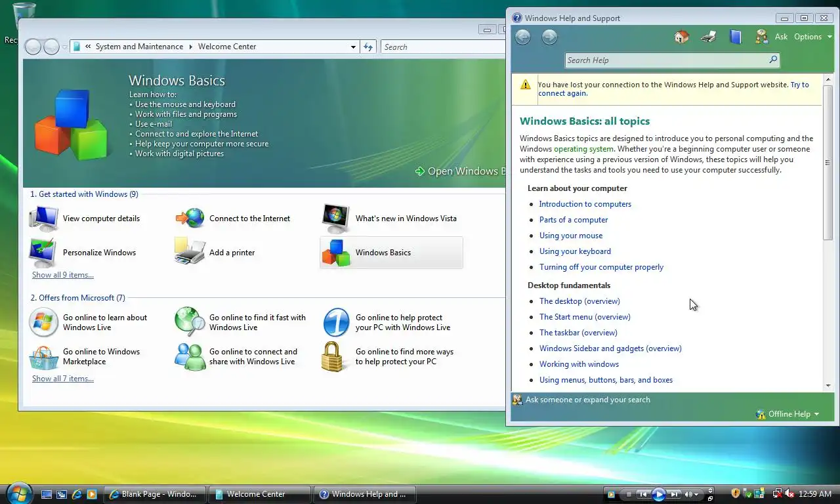The image size is (840, 504).
Task: Launch Windows Media Player from Quick Launch
Action: click(x=92, y=494)
